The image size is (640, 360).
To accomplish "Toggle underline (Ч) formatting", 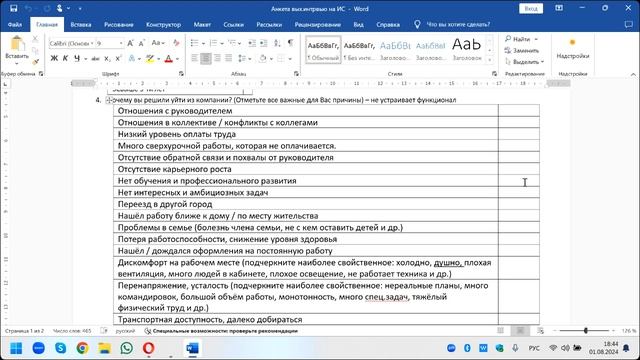I will [77, 59].
